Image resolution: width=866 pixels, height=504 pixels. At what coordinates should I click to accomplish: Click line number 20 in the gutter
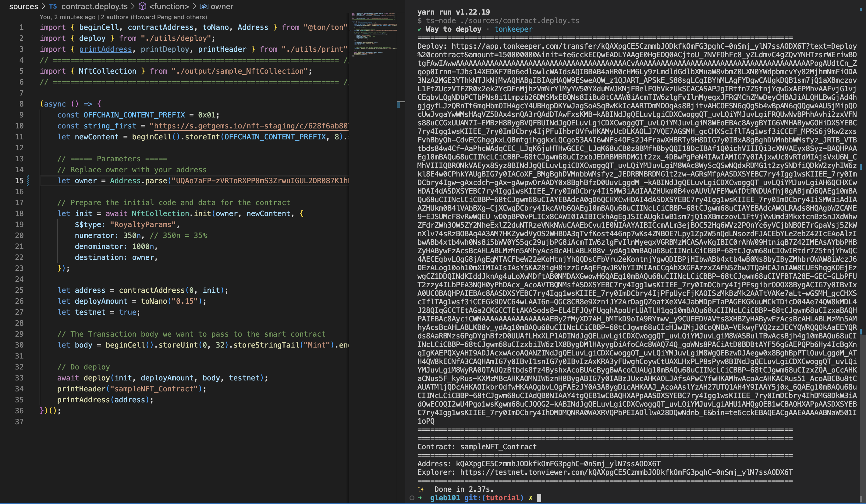[19, 236]
